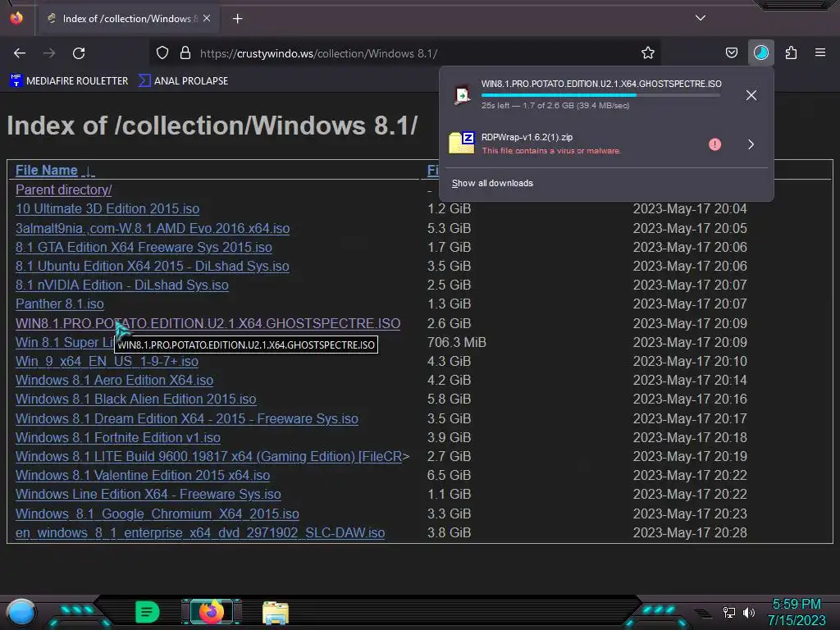Open Windows 8.1 Black Alien Edition 2015.iso
840x630 pixels.
[135, 399]
